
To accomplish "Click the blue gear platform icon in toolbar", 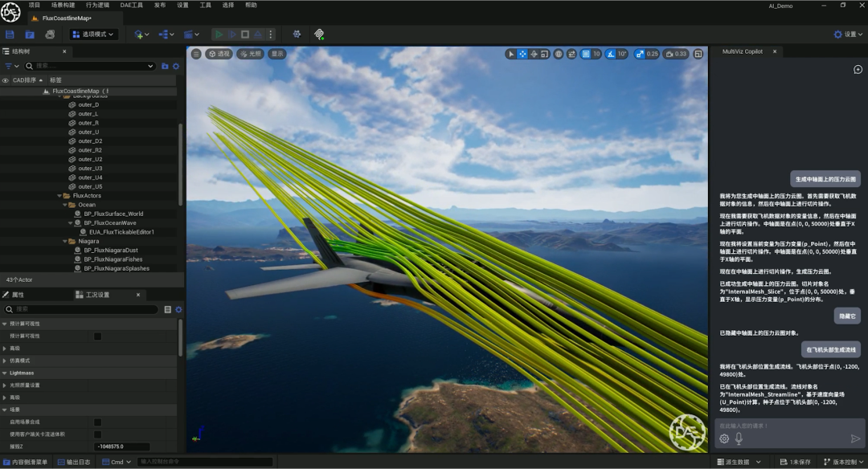I will point(297,35).
